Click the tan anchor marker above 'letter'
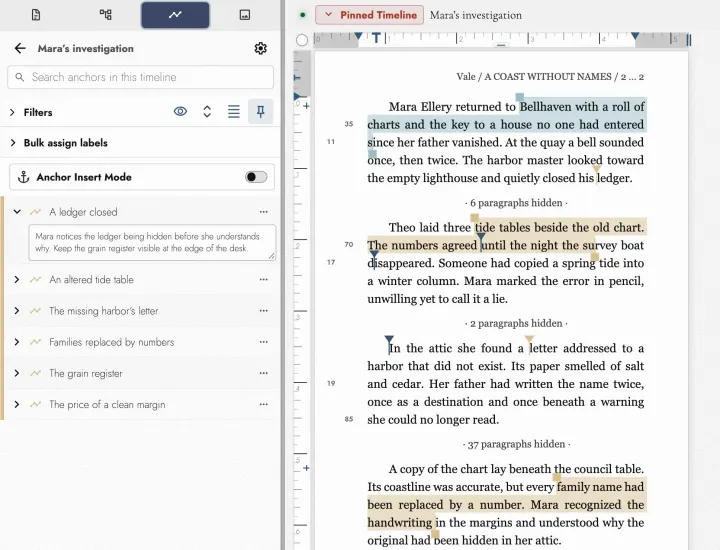720x550 pixels. [x=529, y=339]
